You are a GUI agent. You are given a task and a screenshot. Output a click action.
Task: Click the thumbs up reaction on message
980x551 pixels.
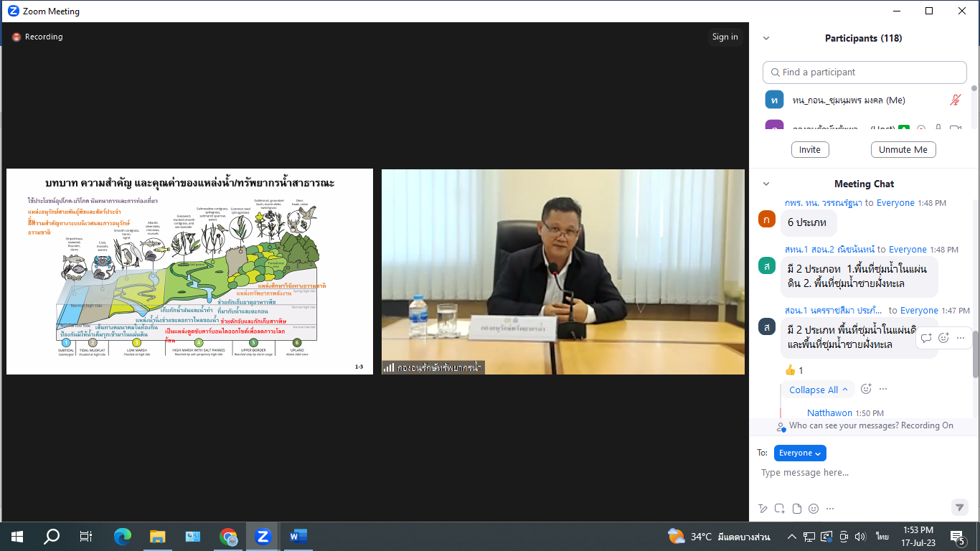(793, 370)
